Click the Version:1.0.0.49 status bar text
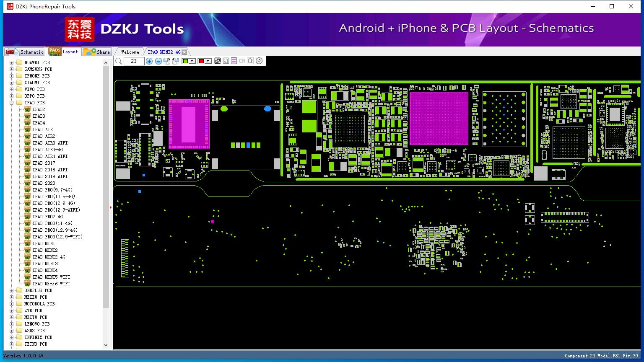Image resolution: width=644 pixels, height=362 pixels. pos(23,356)
